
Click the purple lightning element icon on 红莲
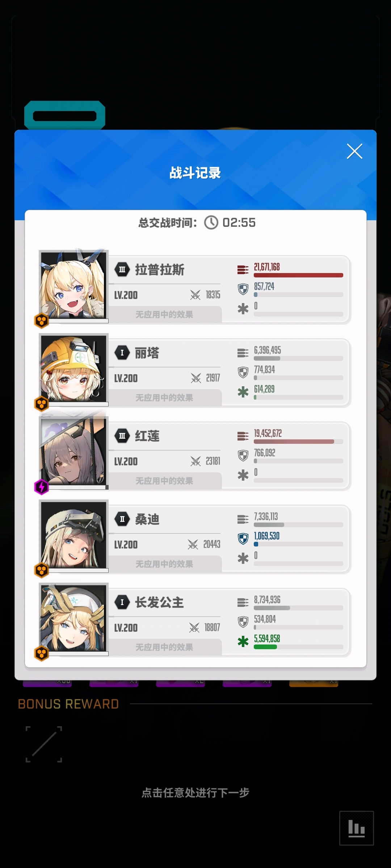coord(42,487)
